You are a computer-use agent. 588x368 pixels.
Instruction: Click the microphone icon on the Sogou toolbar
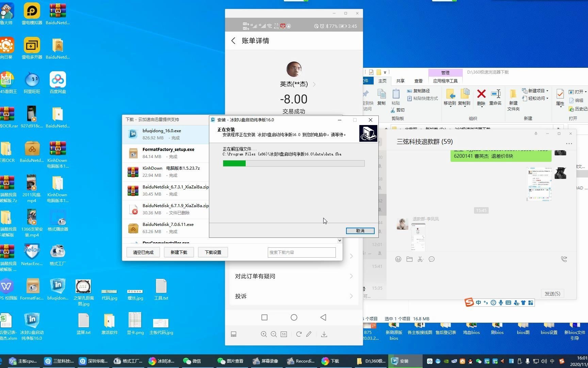[x=500, y=303]
